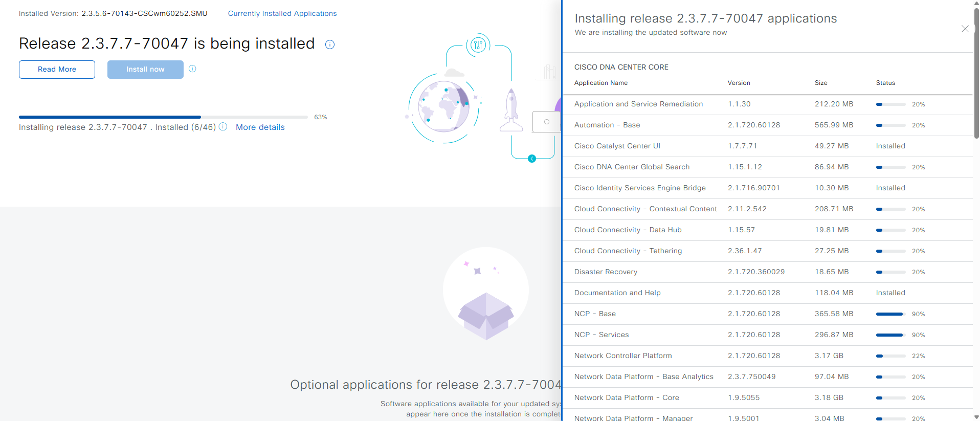Image resolution: width=980 pixels, height=421 pixels.
Task: Click progress bar for NCP - Services
Action: point(890,335)
